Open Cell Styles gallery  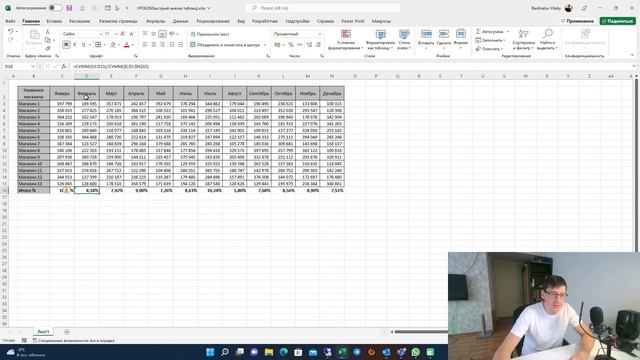(x=404, y=40)
